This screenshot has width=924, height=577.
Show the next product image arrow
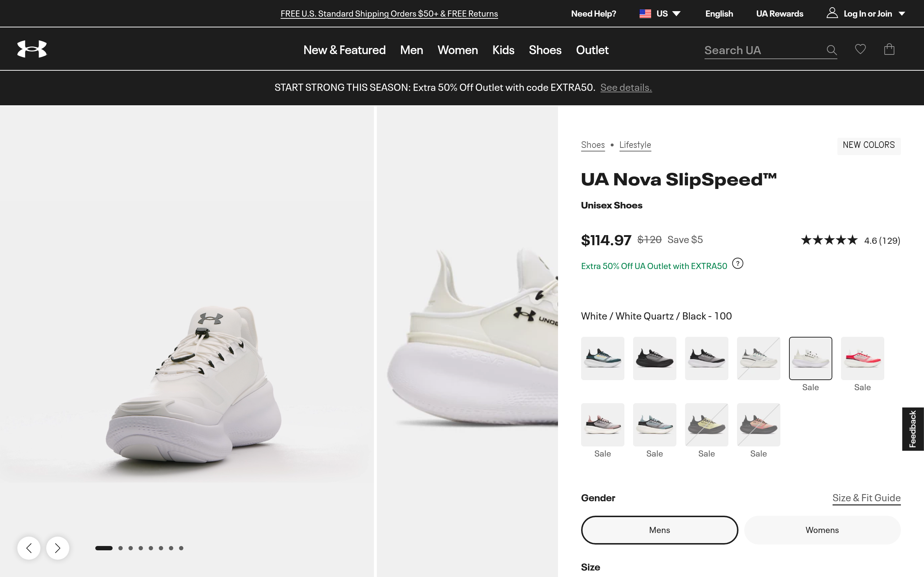coord(58,548)
